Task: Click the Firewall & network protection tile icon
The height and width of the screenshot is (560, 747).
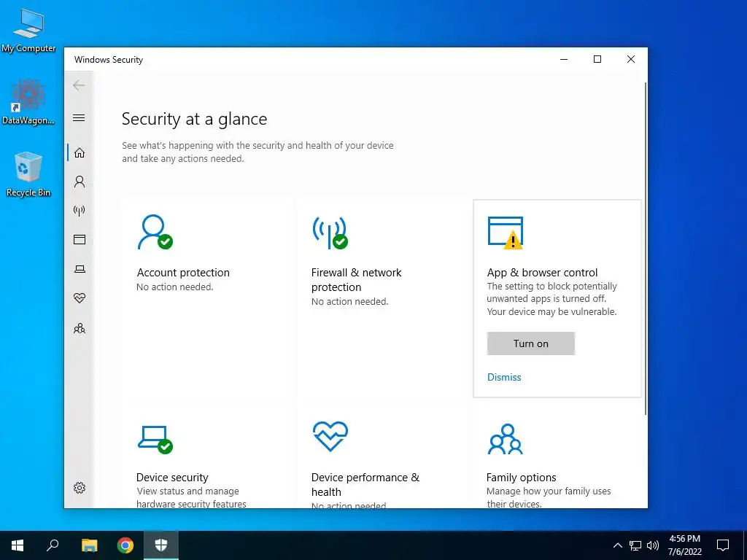Action: (x=330, y=233)
